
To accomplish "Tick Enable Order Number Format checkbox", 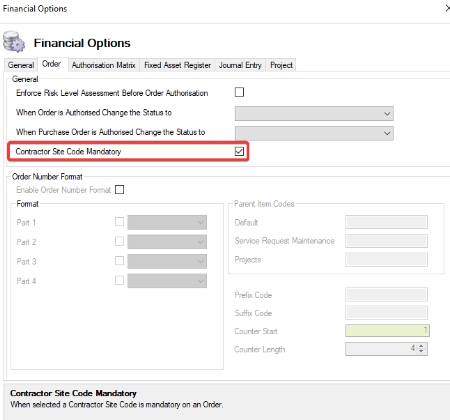I will point(119,190).
